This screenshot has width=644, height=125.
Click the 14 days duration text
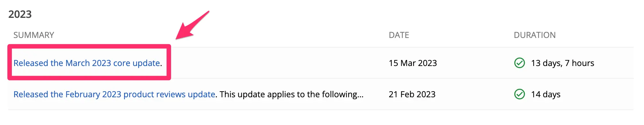pyautogui.click(x=546, y=94)
